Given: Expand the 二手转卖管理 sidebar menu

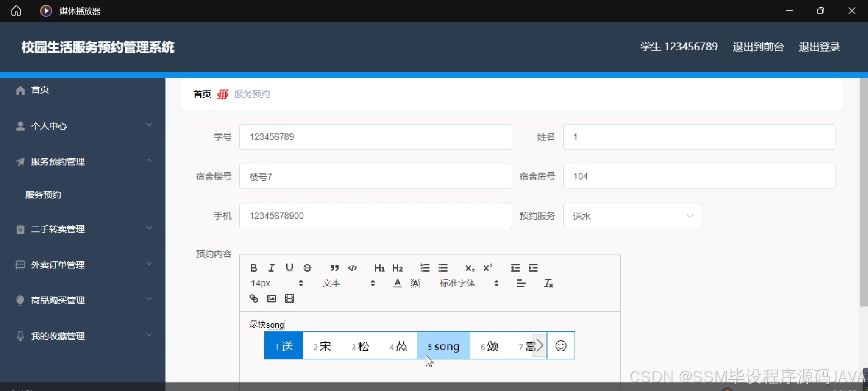Looking at the screenshot, I should [83, 229].
